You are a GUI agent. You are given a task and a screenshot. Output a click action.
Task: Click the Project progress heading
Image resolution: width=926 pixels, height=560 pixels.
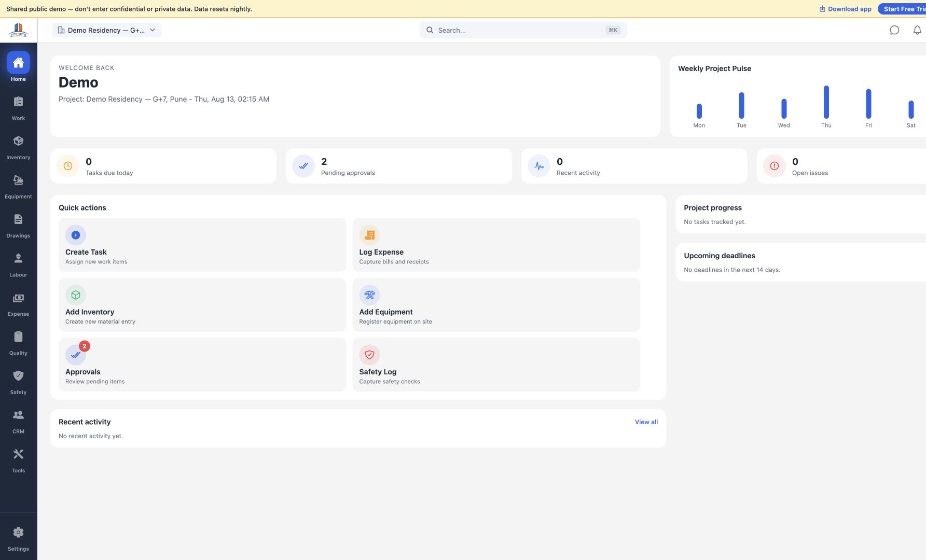[x=713, y=208]
